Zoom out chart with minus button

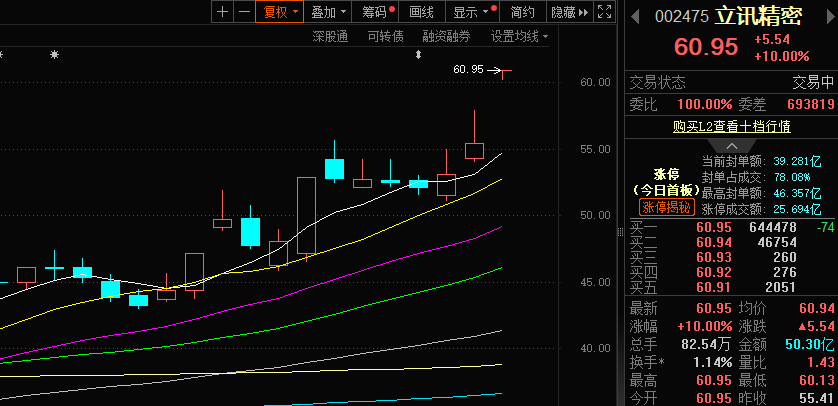244,12
